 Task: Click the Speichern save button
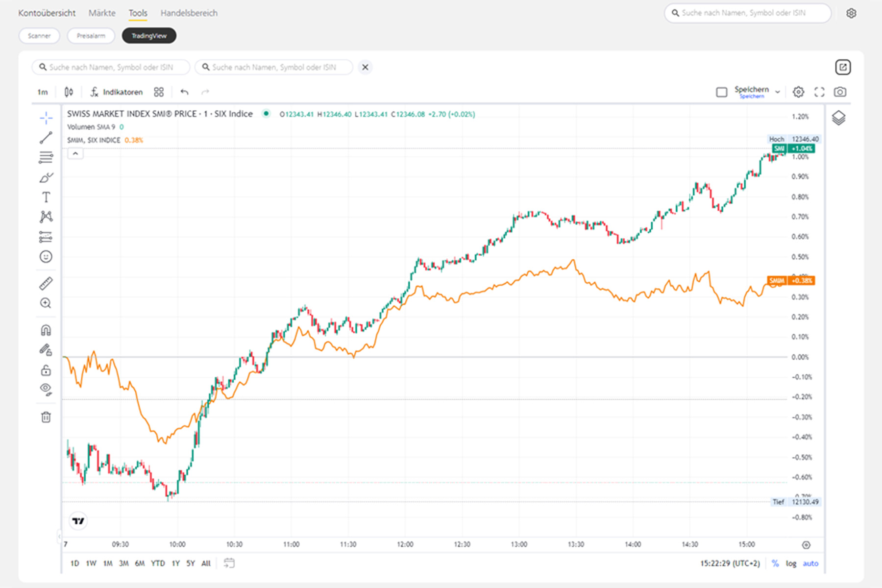point(752,92)
